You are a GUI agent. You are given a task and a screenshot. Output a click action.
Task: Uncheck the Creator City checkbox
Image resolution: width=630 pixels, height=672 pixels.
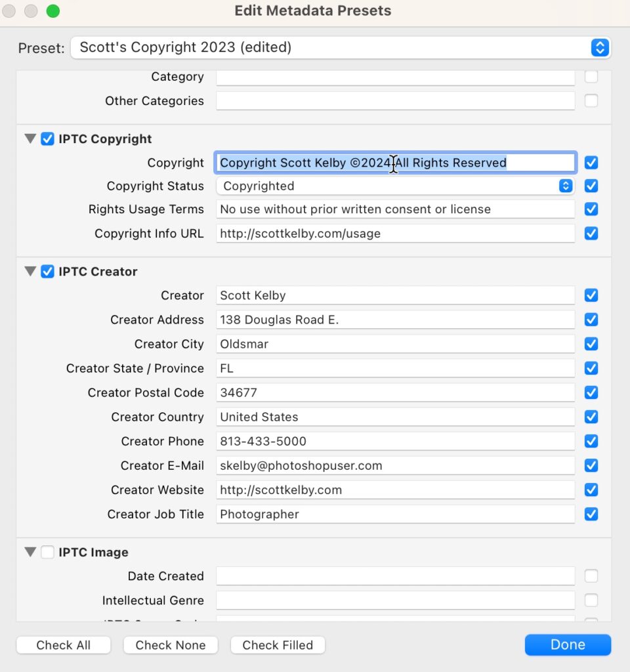(x=591, y=344)
